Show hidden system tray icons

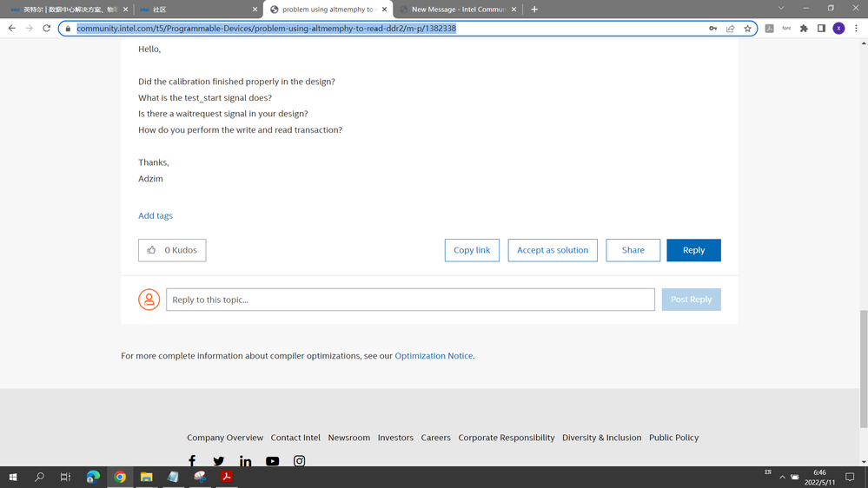(782, 477)
